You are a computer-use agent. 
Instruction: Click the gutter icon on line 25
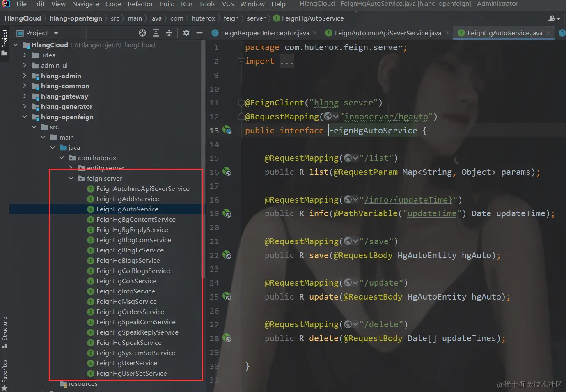(x=227, y=297)
